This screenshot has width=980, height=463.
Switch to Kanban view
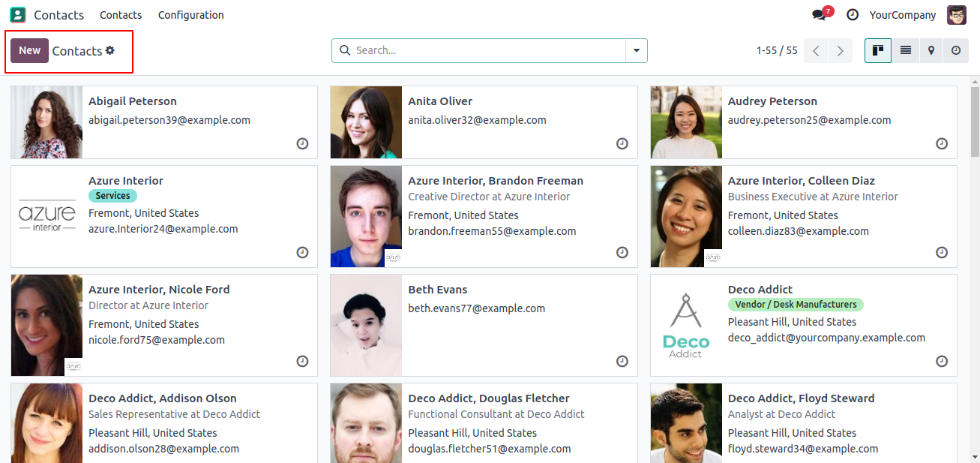[x=877, y=50]
